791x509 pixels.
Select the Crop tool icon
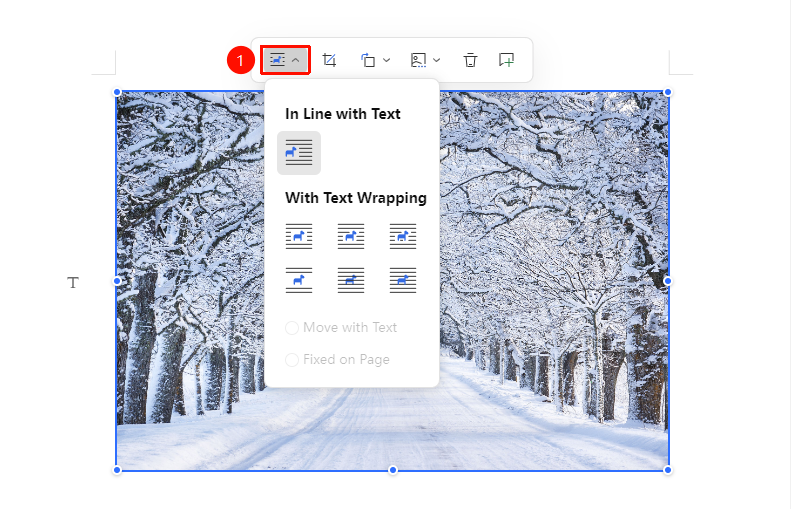(x=329, y=60)
